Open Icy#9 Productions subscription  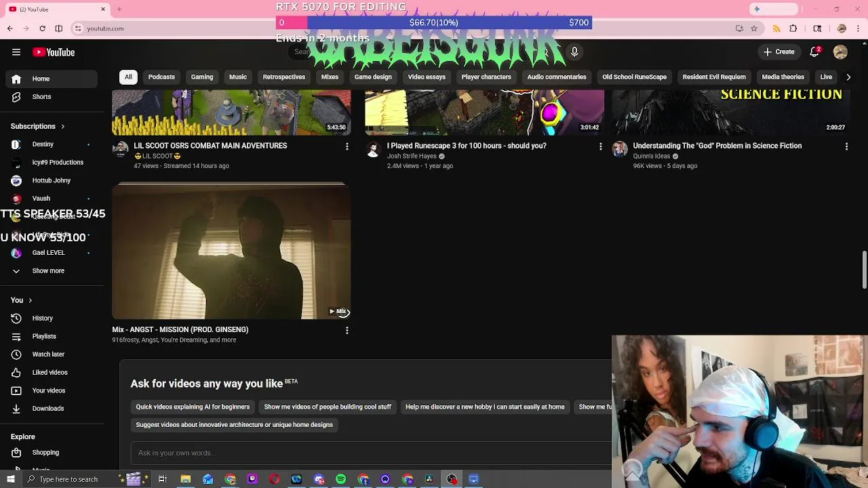coord(52,163)
